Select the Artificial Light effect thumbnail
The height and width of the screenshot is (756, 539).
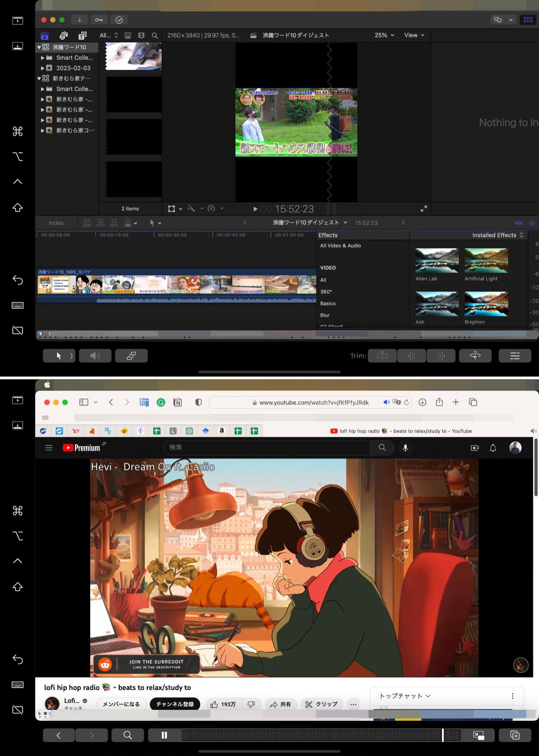(486, 260)
